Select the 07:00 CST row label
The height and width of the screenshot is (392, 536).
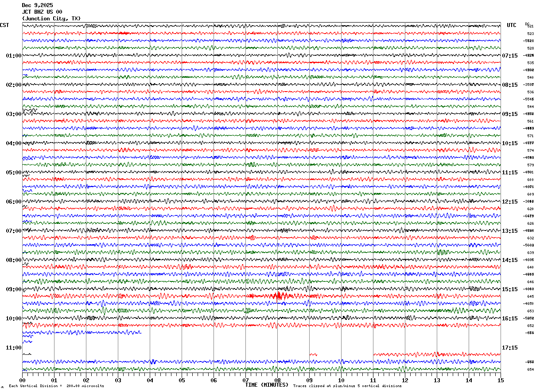point(14,231)
